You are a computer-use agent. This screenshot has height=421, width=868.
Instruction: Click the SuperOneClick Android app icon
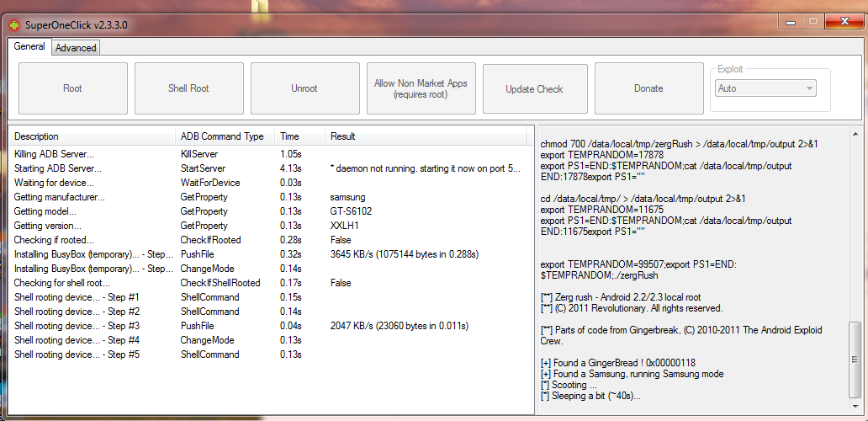coord(15,25)
